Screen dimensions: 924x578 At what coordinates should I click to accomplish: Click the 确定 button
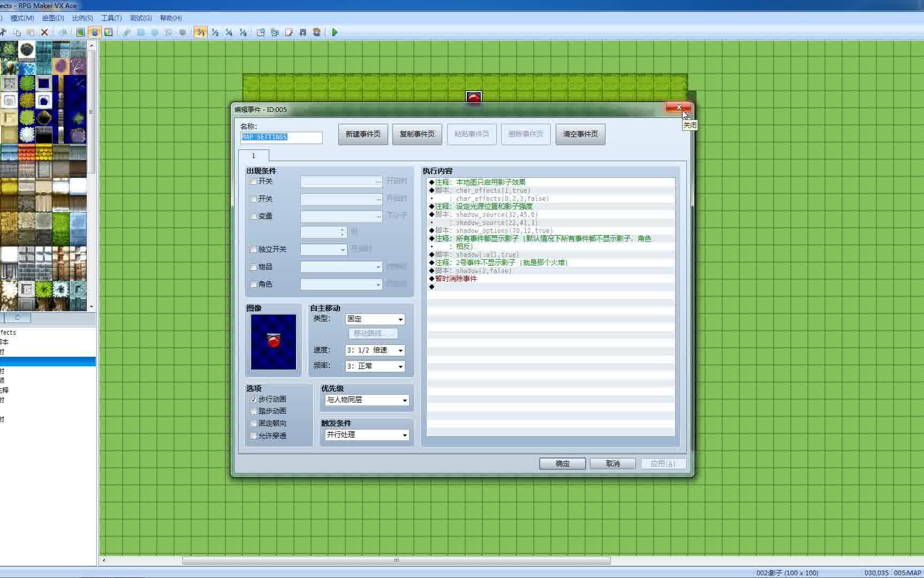point(563,463)
